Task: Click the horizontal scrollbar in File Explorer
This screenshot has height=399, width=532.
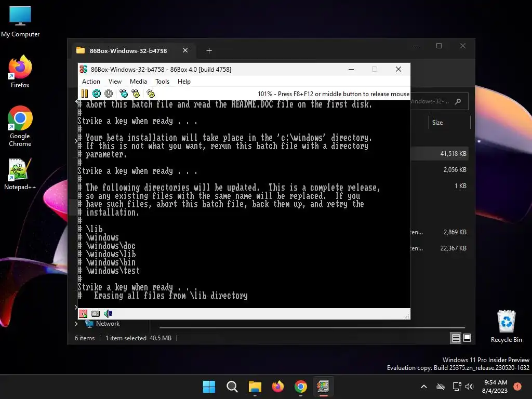Action: (312, 328)
